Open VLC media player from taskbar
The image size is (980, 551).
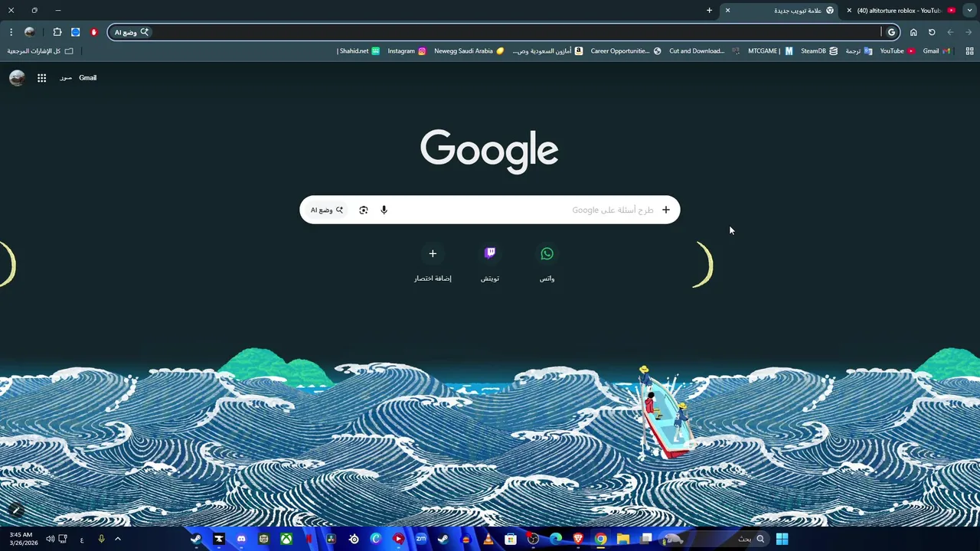pos(488,539)
